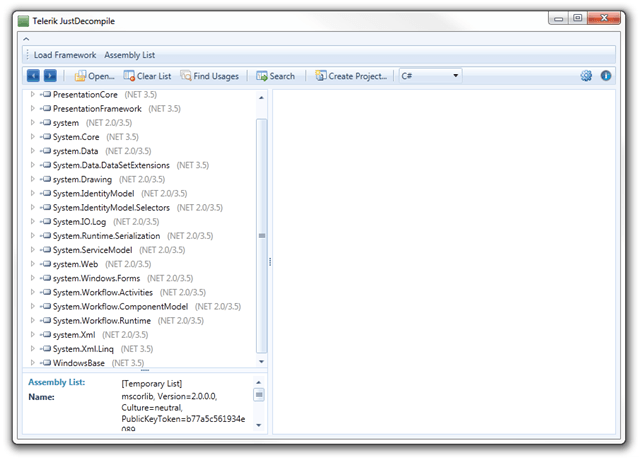Click Create Project in the toolbar
The width and height of the screenshot is (640, 460).
click(x=351, y=76)
